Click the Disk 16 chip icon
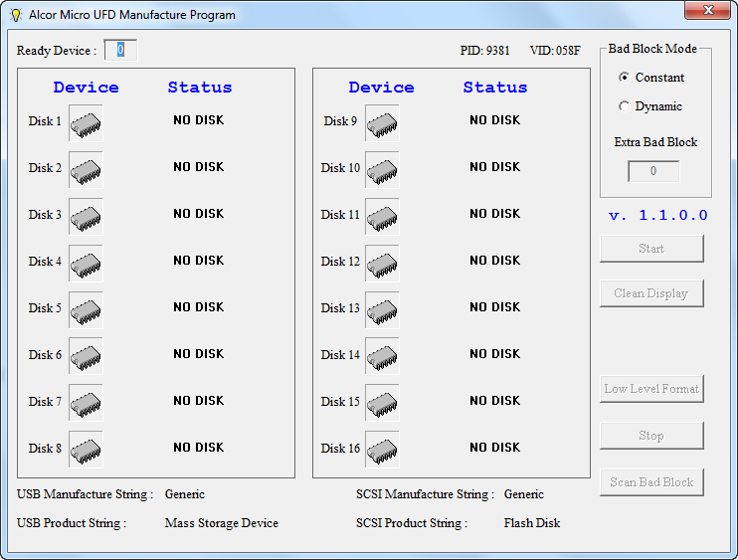The image size is (738, 560). tap(382, 450)
